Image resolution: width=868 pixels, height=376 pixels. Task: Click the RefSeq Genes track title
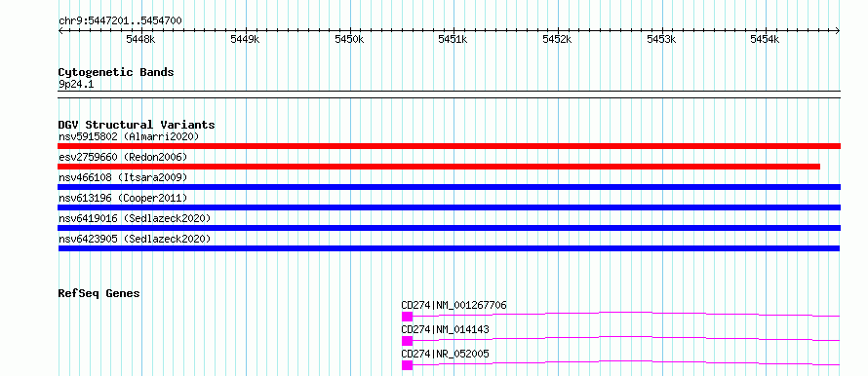click(99, 293)
